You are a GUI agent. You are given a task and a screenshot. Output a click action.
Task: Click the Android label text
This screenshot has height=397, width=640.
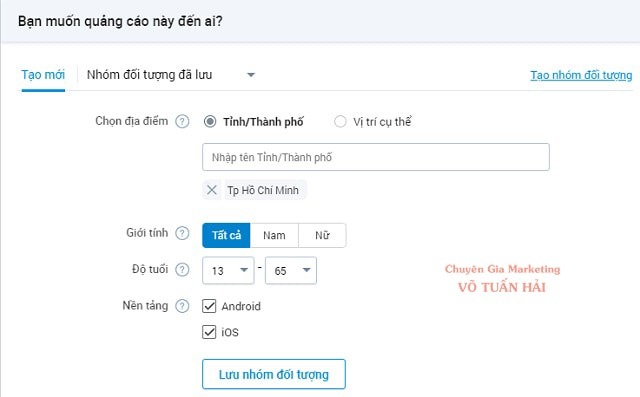coord(241,306)
